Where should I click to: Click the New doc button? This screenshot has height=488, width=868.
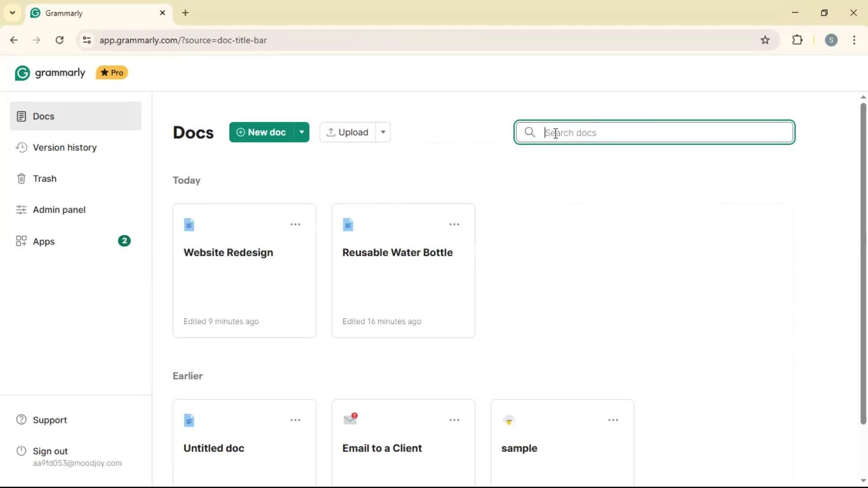(261, 132)
